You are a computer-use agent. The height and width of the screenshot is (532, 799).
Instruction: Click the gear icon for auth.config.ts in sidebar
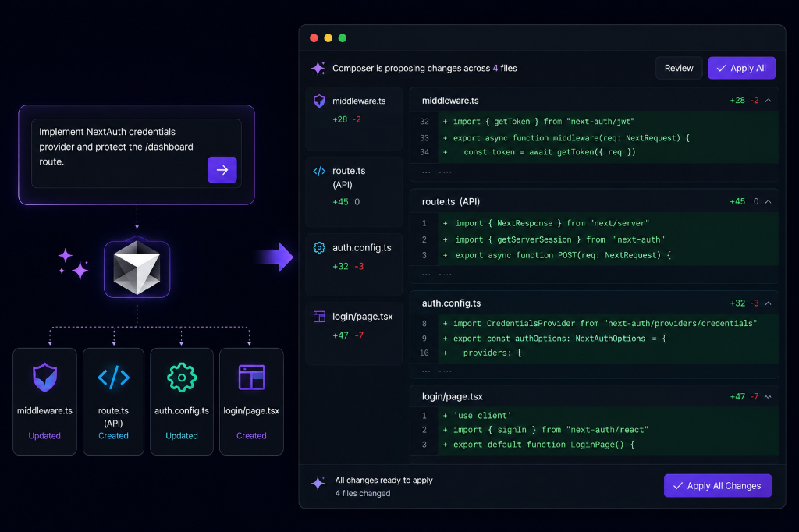click(319, 247)
